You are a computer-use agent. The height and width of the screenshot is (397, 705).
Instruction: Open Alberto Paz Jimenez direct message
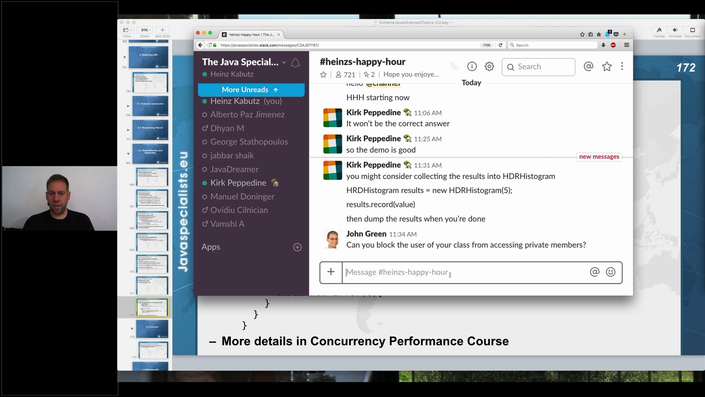click(x=247, y=115)
